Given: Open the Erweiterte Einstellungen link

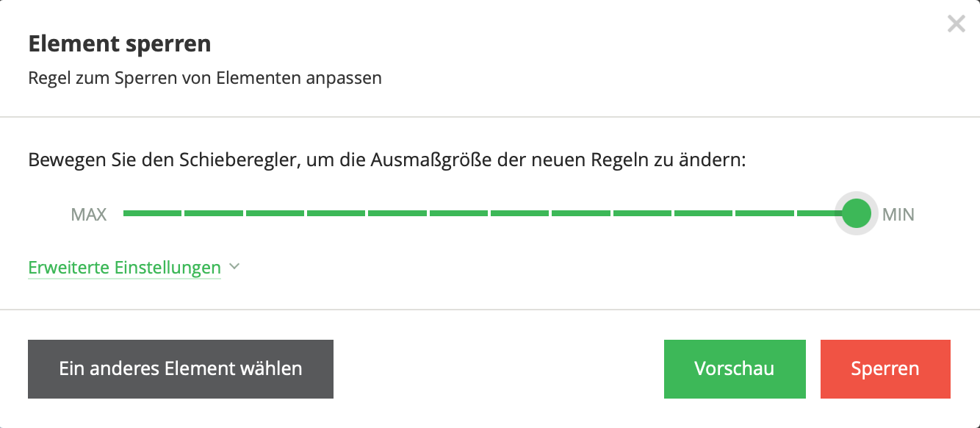Looking at the screenshot, I should (x=124, y=268).
